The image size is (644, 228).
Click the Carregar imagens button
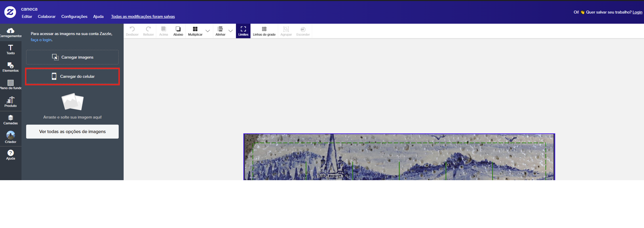pos(72,57)
